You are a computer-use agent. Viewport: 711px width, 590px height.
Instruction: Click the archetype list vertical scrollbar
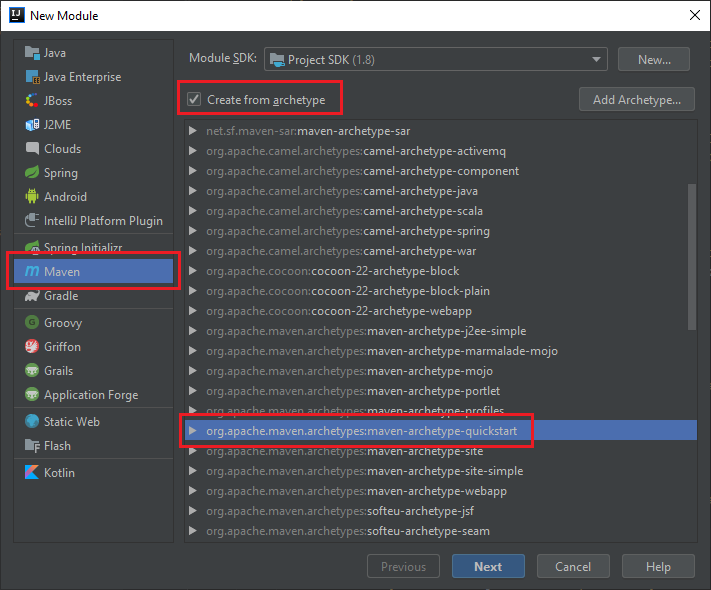[x=692, y=257]
